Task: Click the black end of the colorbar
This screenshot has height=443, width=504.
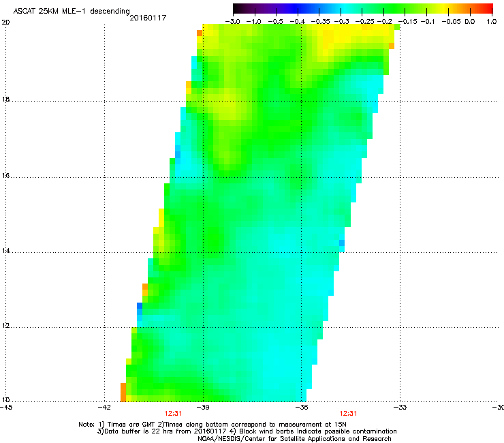Action: point(238,8)
